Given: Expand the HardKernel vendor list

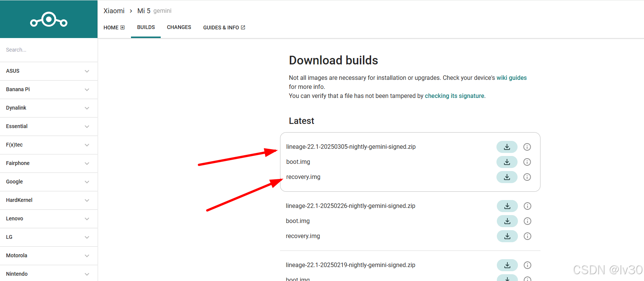Looking at the screenshot, I should (x=49, y=200).
